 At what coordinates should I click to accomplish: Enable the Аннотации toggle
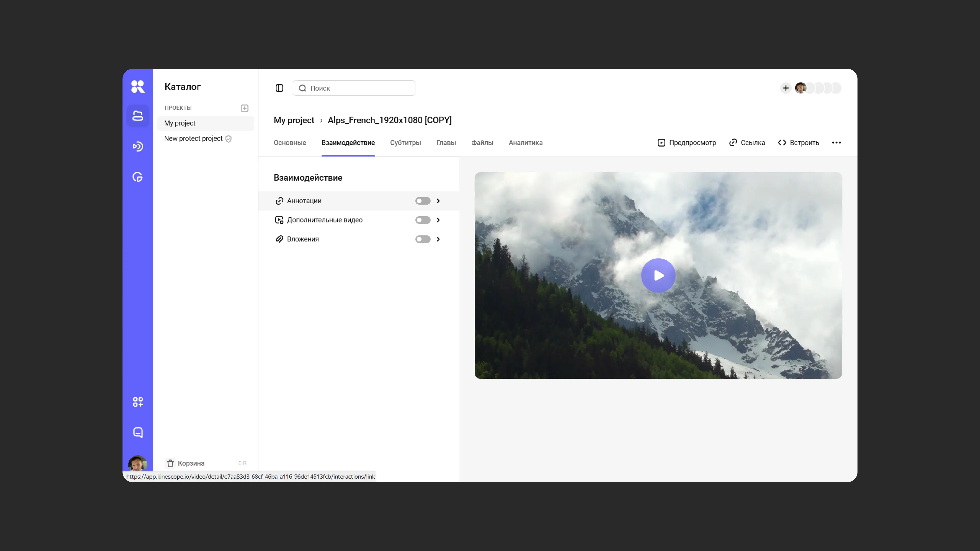click(x=423, y=201)
